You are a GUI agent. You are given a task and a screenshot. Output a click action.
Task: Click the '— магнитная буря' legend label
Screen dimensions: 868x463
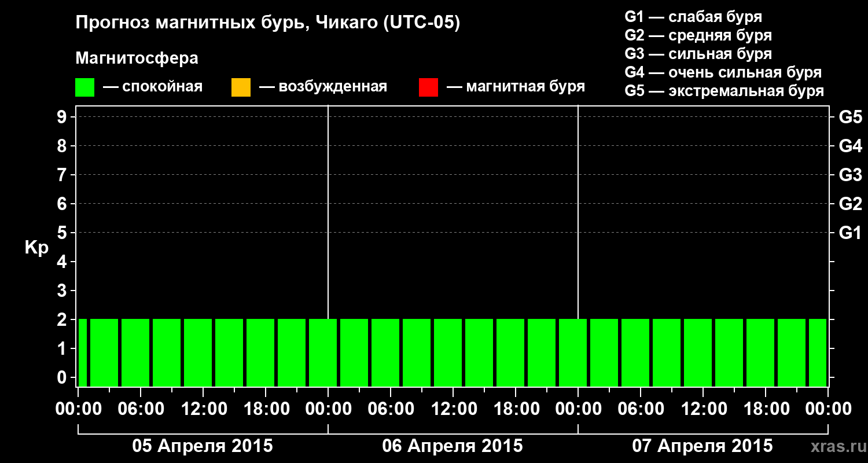pos(516,87)
